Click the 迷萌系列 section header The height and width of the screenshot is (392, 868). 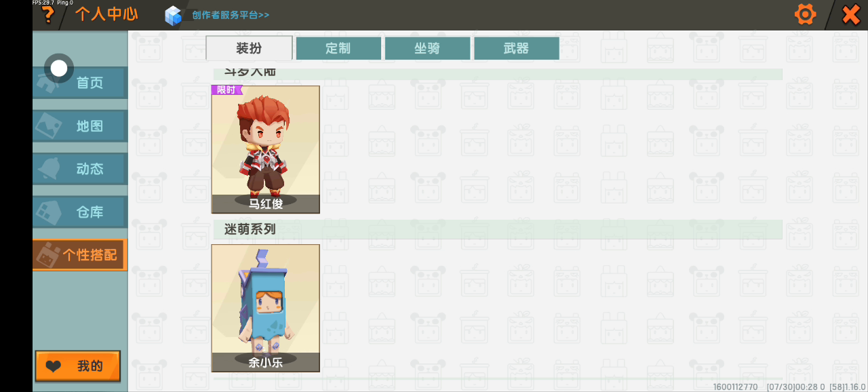[250, 229]
